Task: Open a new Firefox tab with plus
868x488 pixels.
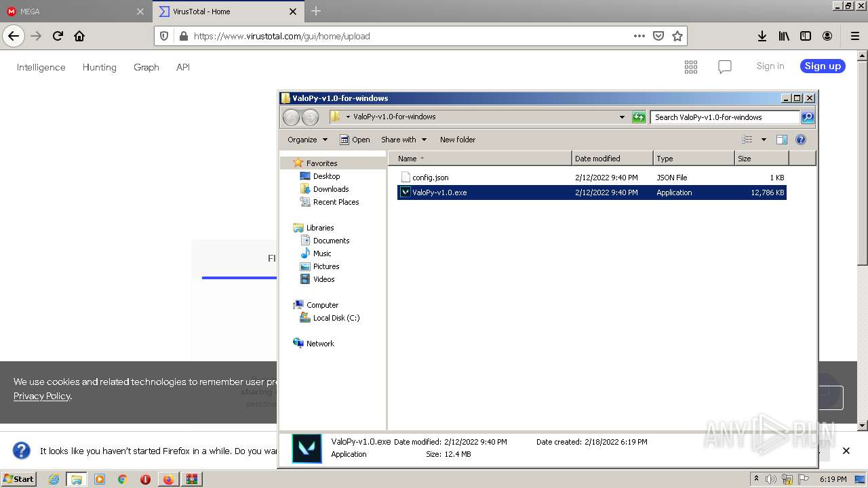Action: 316,11
